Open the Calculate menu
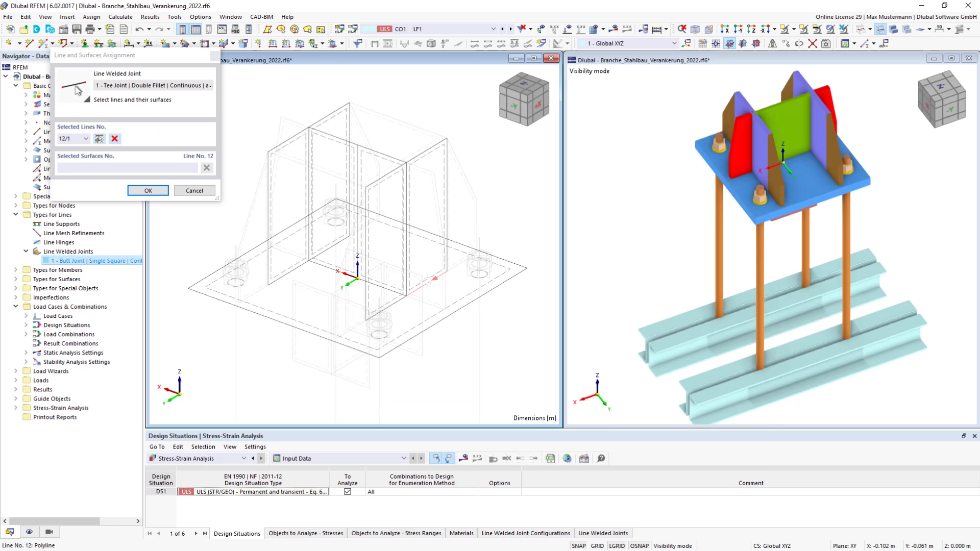The height and width of the screenshot is (551, 980). 121,17
